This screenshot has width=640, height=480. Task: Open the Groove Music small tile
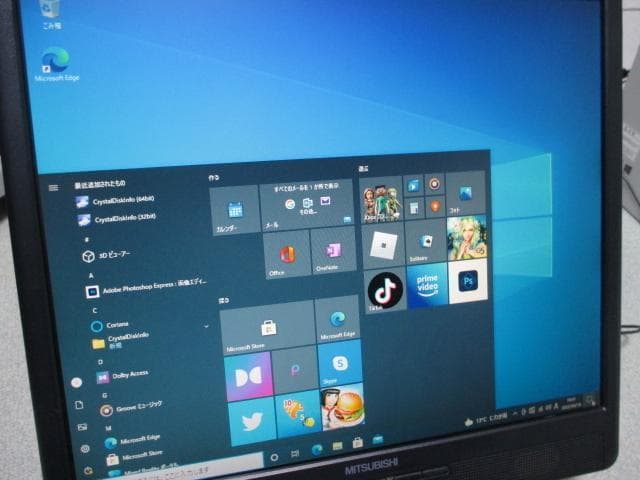tap(434, 184)
